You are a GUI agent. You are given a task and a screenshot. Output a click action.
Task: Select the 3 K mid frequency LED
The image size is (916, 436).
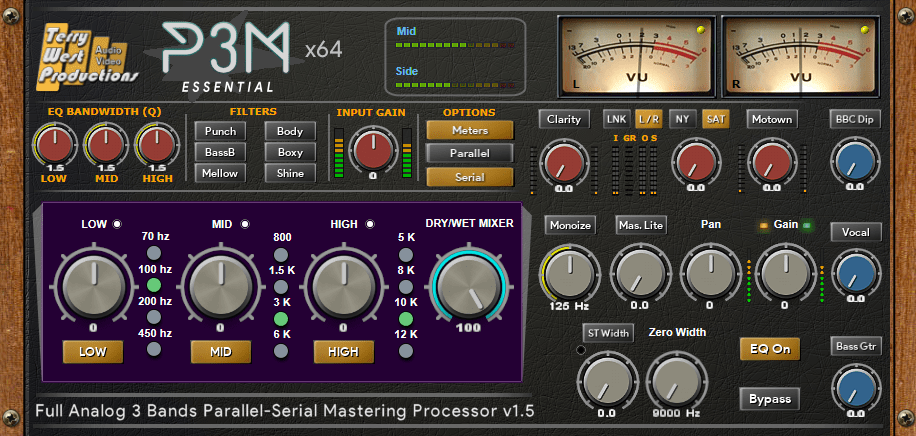pos(281,319)
